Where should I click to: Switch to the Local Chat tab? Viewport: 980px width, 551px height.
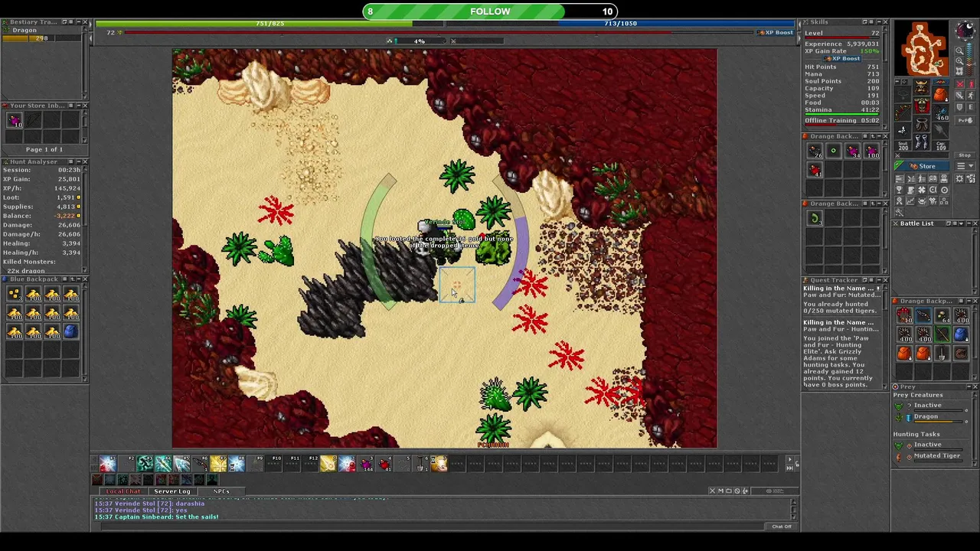coord(123,491)
